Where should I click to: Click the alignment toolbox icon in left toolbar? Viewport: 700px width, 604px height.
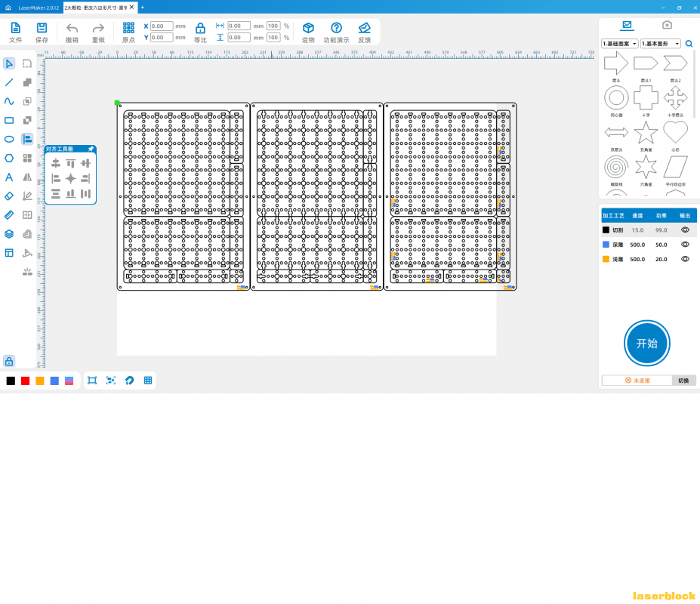[x=27, y=139]
